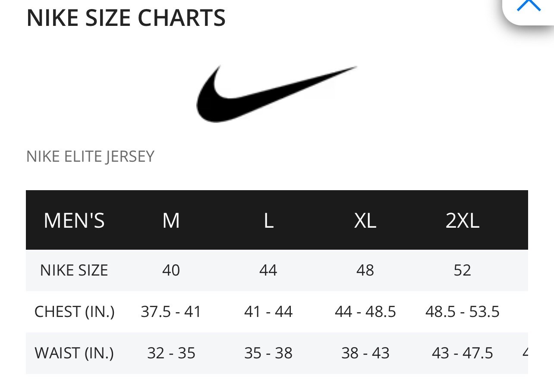554x392 pixels.
Task: Click Nike size value 44
Action: click(268, 270)
